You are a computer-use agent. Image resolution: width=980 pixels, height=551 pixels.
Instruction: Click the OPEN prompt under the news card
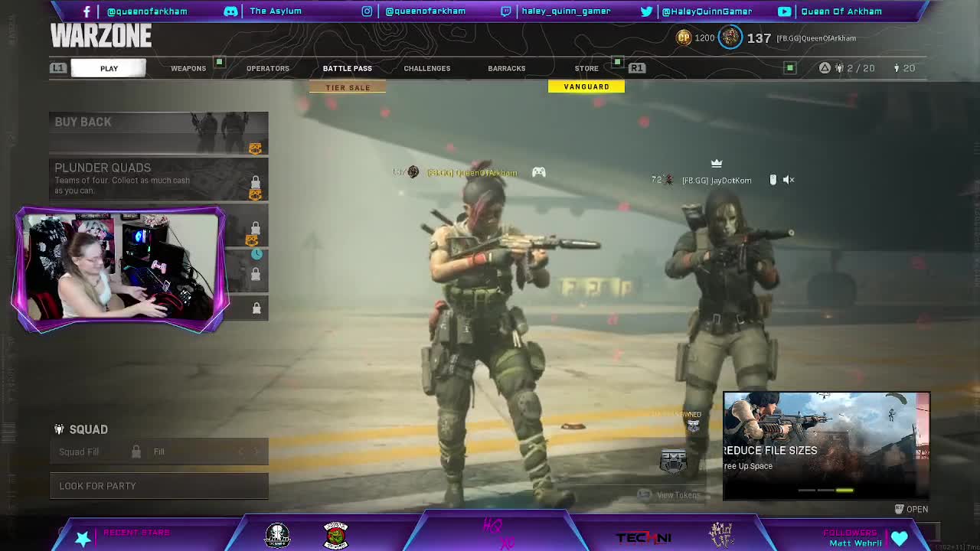coord(912,509)
